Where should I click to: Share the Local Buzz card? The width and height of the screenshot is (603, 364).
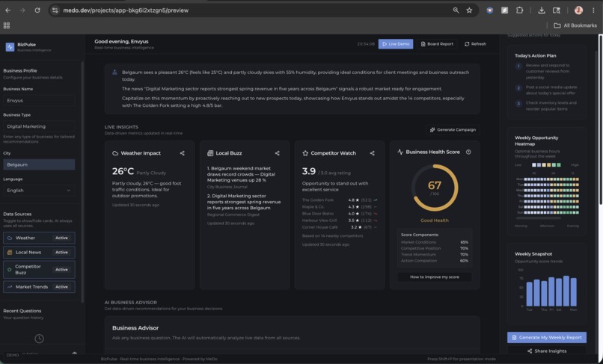point(278,153)
